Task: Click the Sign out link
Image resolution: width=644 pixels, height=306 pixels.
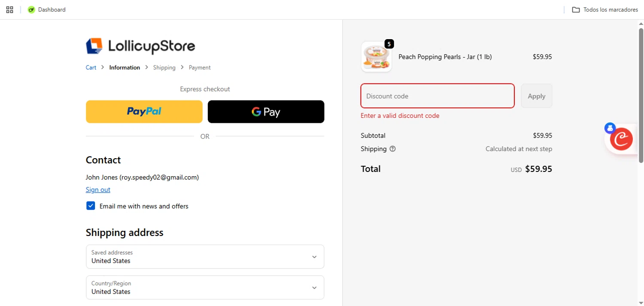Action: coord(98,190)
